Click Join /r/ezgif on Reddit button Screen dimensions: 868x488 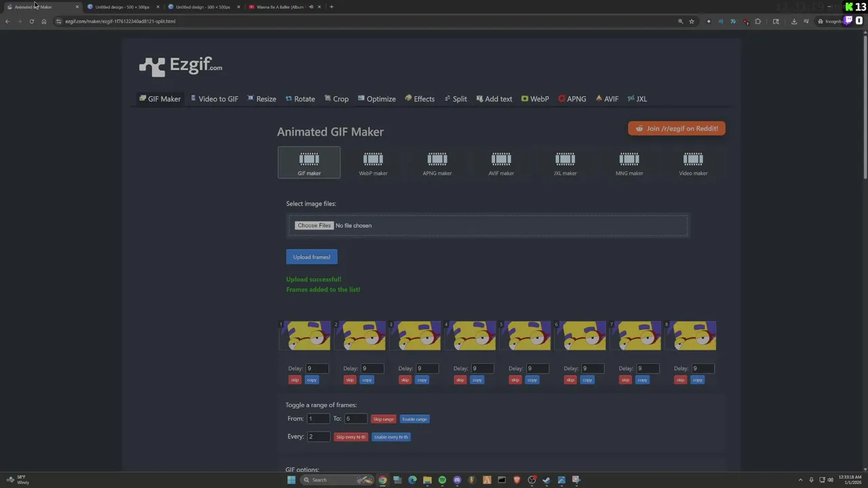tap(677, 128)
